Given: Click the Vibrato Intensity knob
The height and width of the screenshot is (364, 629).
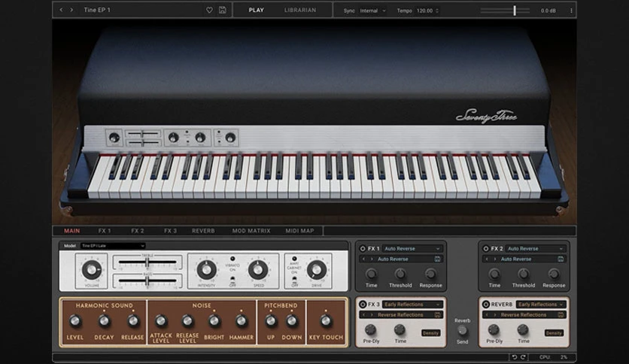Looking at the screenshot, I should pos(207,270).
